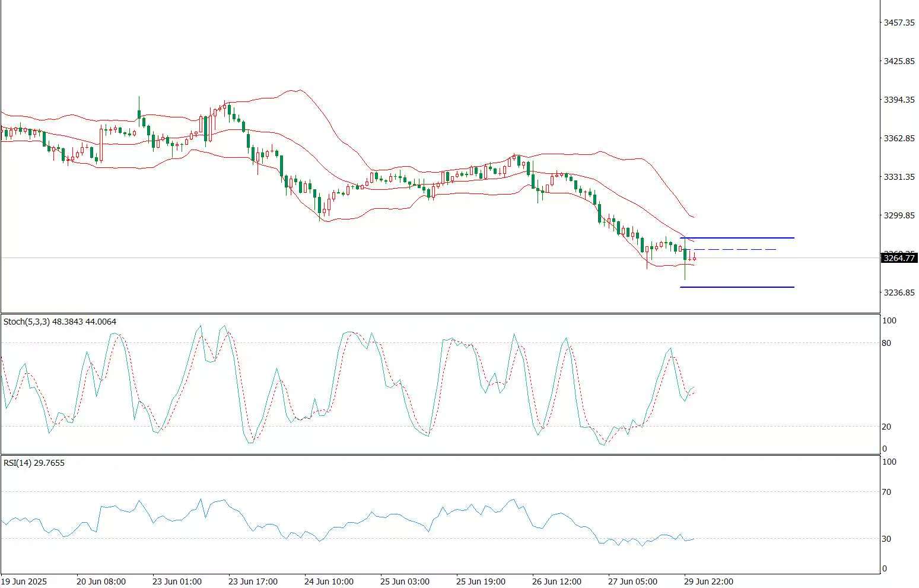Click the 70 level on RSI scale
Viewport: 919px width, 588px height.
[x=886, y=492]
